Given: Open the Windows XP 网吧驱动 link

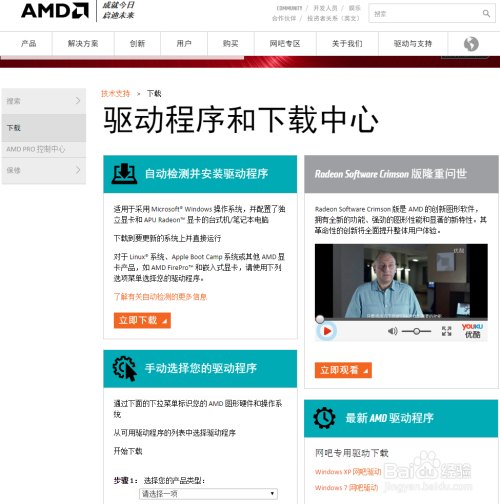Looking at the screenshot, I should (x=348, y=472).
